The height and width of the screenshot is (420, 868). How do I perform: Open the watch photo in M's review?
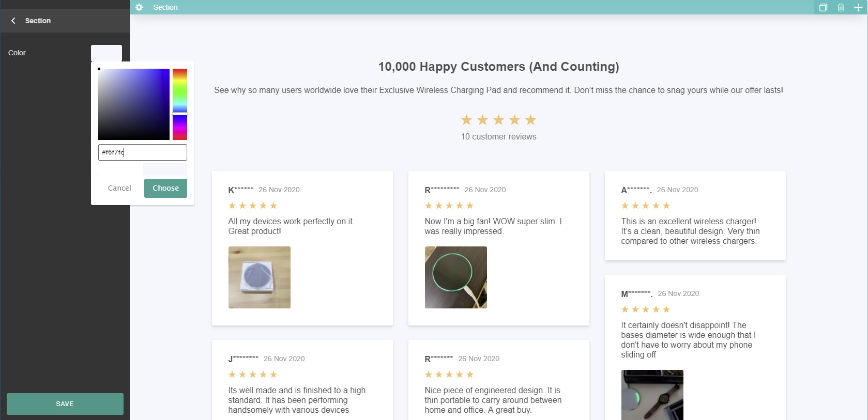pos(652,395)
